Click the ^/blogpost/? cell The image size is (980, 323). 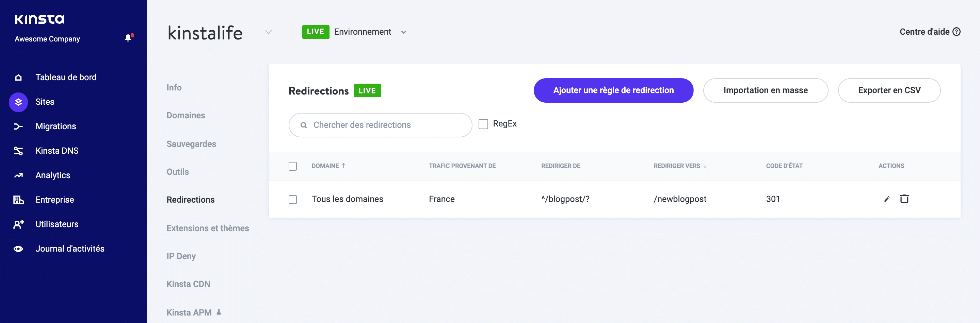[565, 199]
